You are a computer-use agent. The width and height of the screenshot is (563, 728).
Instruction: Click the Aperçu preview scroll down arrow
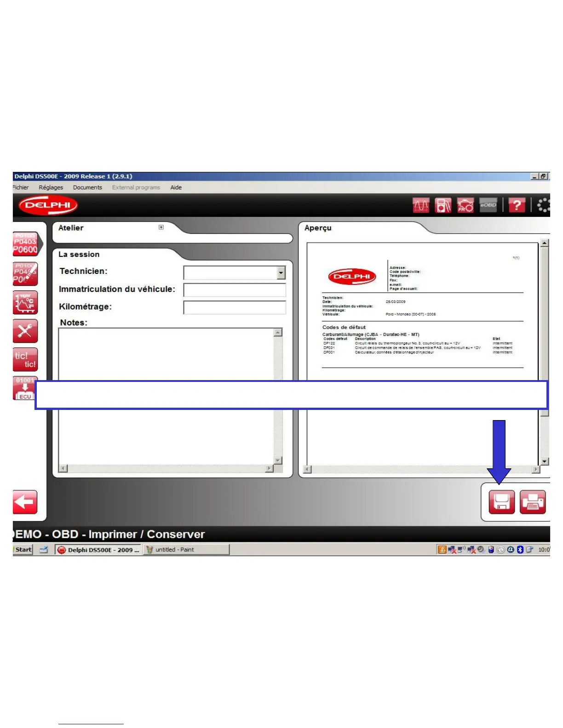(545, 461)
